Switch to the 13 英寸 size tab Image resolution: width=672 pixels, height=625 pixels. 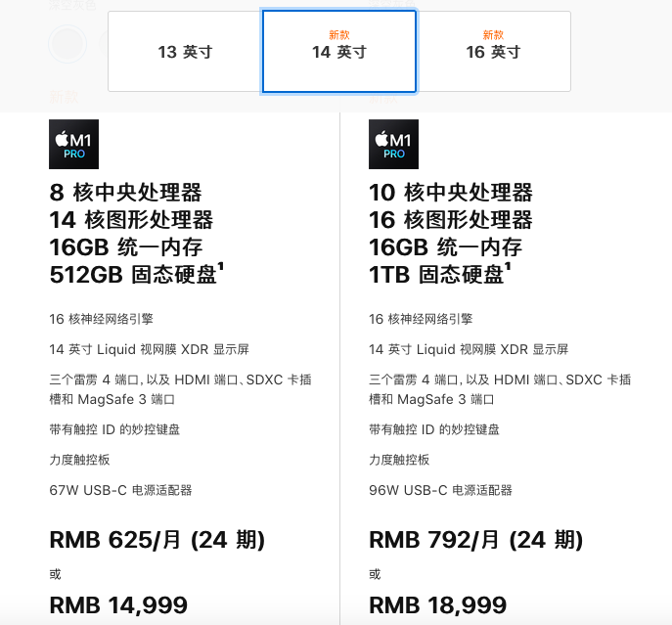[x=185, y=52]
